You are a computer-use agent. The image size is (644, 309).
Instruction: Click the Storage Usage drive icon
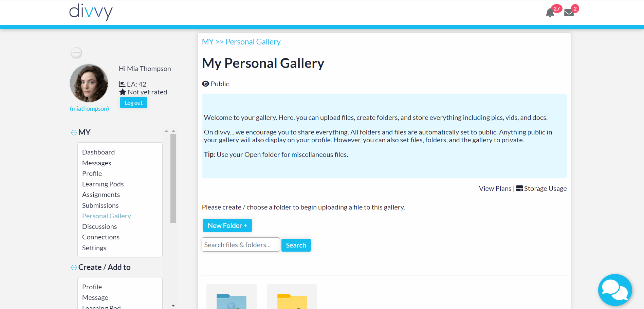pyautogui.click(x=519, y=188)
